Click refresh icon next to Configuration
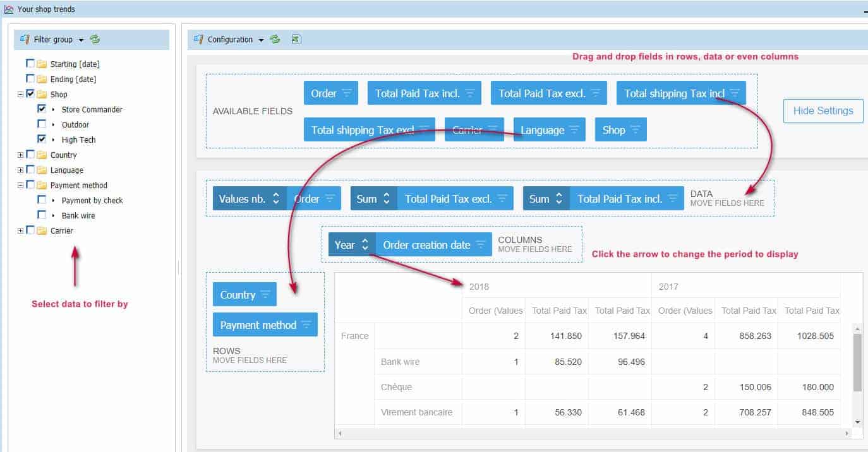The width and height of the screenshot is (868, 452). pyautogui.click(x=275, y=39)
